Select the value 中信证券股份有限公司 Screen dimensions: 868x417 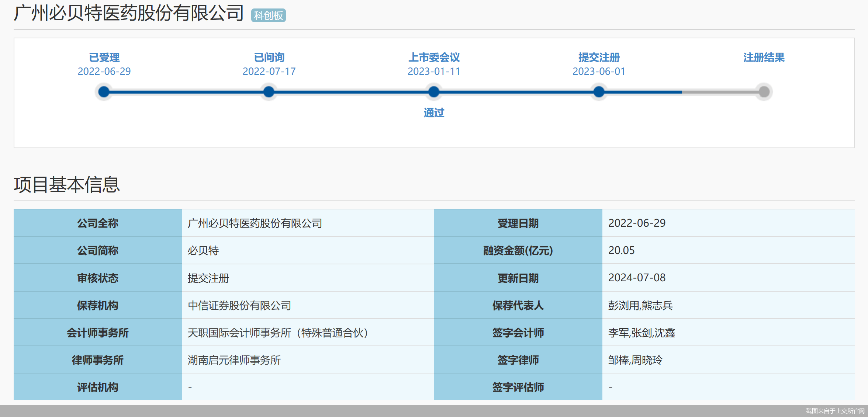point(239,305)
